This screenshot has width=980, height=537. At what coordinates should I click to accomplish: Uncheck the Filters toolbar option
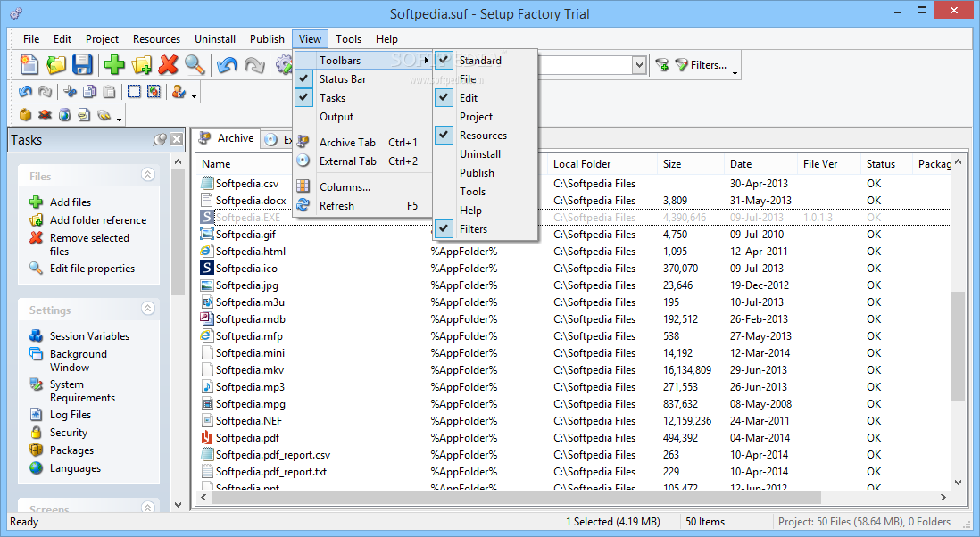[x=444, y=228]
